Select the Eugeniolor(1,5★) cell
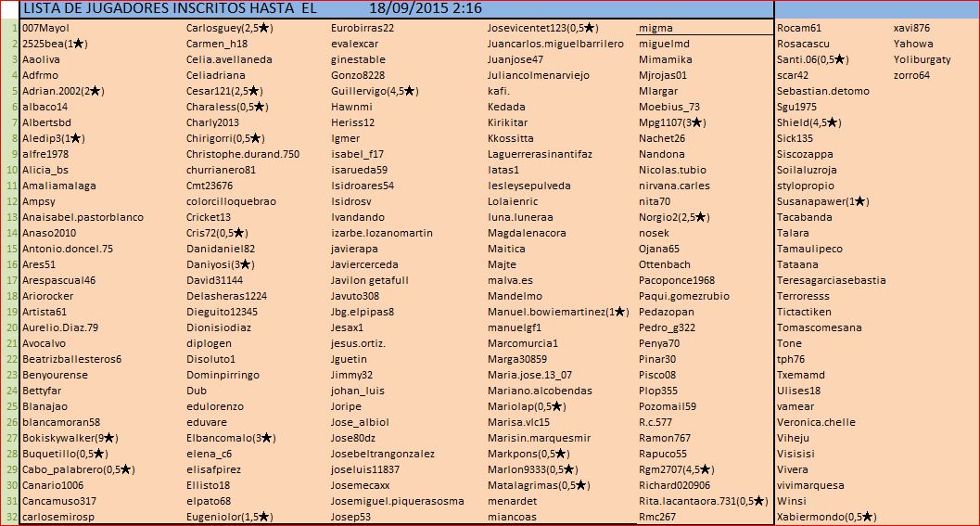 (x=229, y=517)
